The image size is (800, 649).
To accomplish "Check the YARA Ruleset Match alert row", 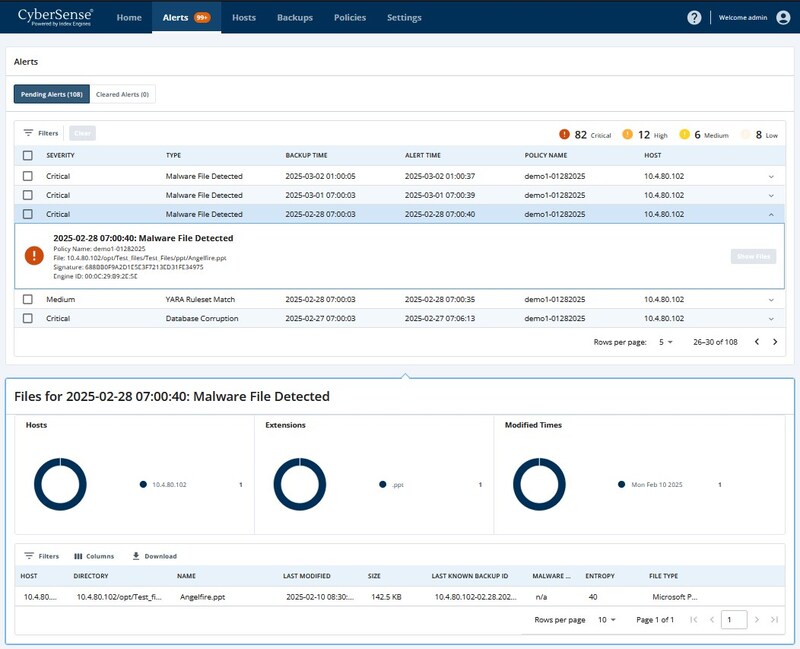I will point(28,299).
